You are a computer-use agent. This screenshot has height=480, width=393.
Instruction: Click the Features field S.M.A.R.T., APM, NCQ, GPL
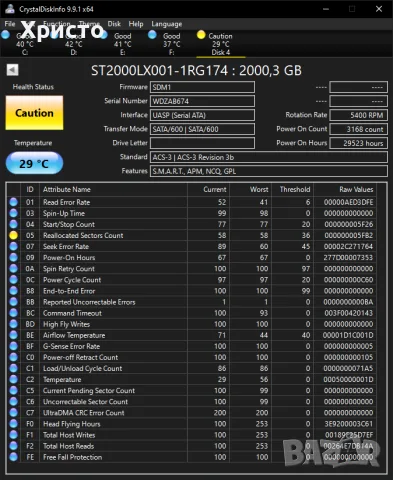click(269, 171)
